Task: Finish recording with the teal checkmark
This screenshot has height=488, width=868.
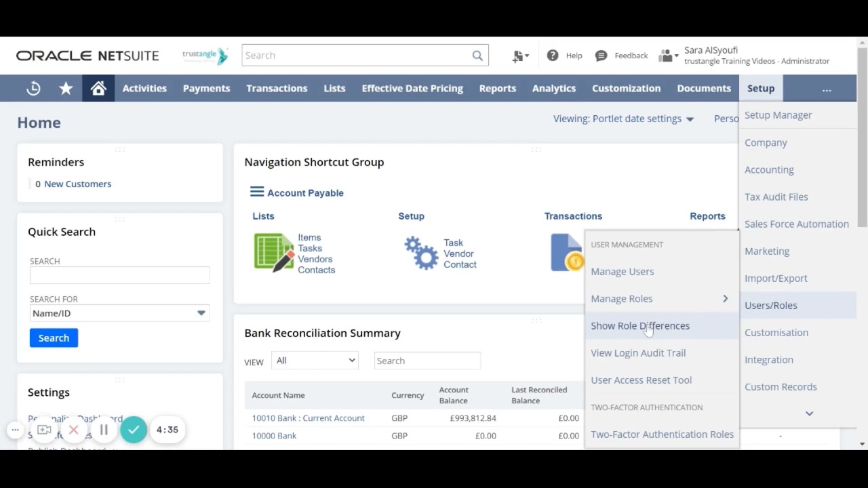Action: tap(134, 430)
